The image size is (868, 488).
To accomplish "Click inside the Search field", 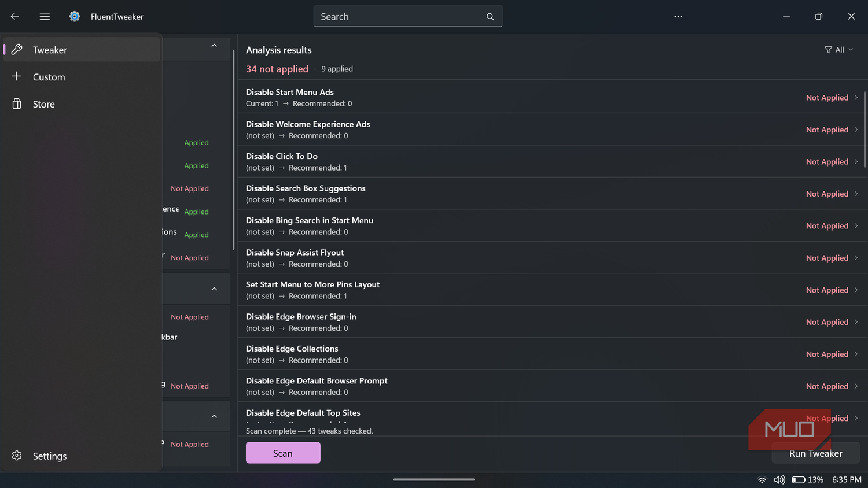I will [x=408, y=17].
